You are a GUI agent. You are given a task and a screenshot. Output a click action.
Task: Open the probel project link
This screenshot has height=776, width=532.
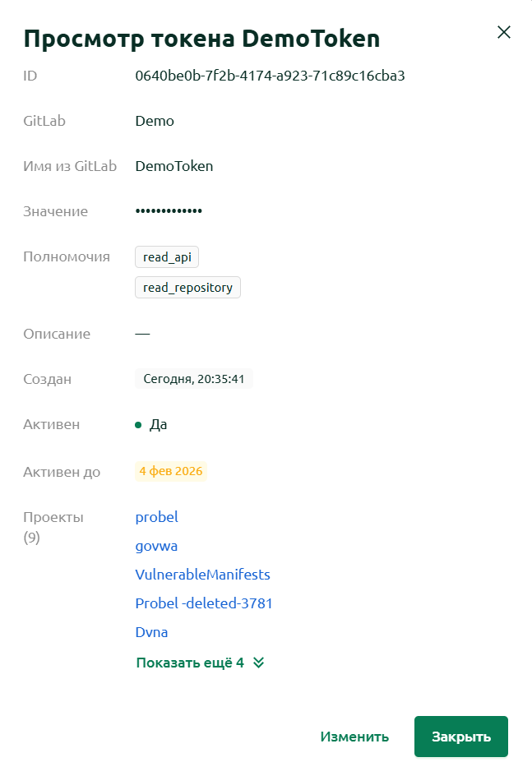(x=156, y=517)
